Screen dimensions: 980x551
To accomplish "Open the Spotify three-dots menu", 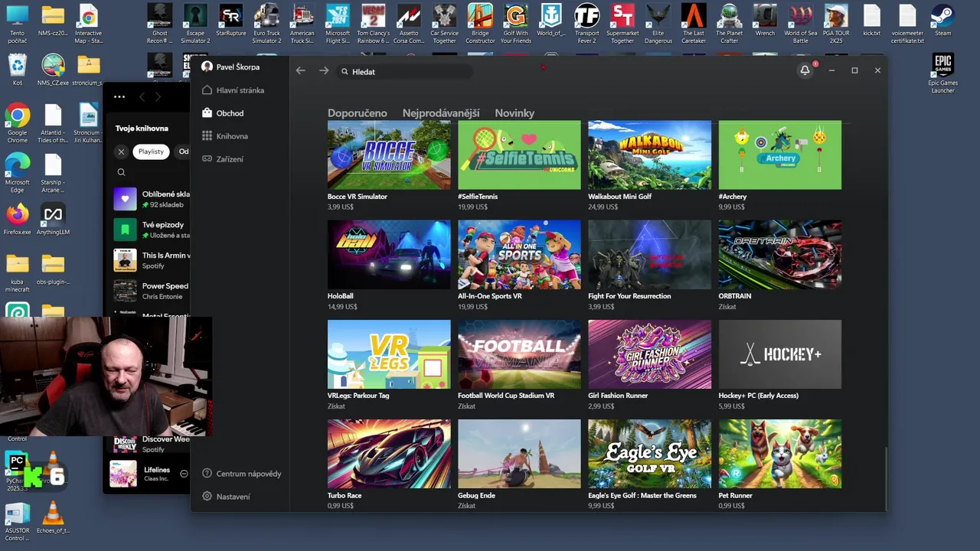I will pos(119,96).
